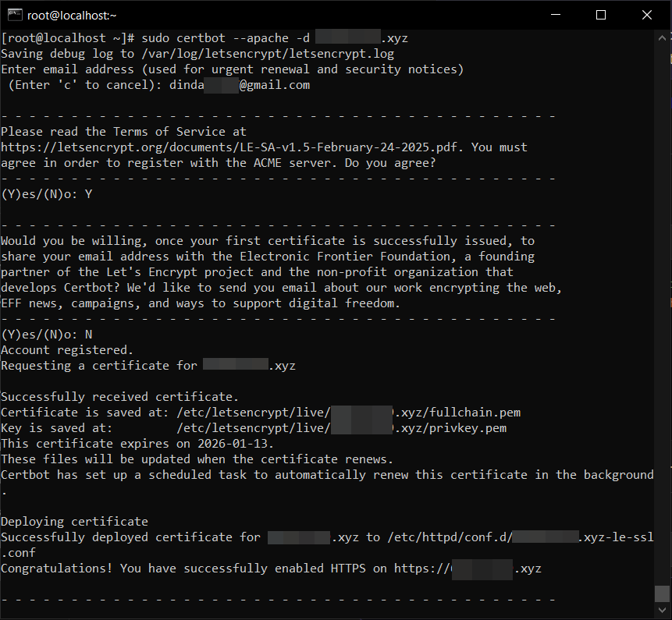Click the Y answer after the ACME agreement prompt
Image resolution: width=672 pixels, height=620 pixels.
[x=88, y=193]
